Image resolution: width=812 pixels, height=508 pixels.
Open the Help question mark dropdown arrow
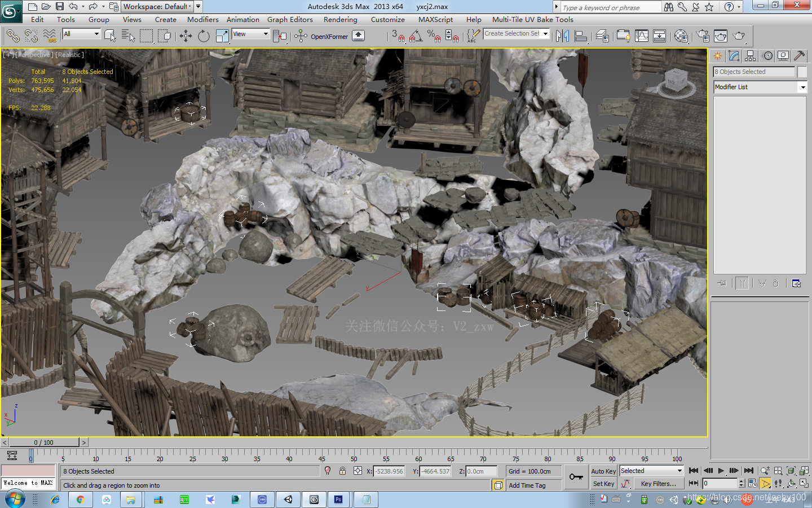tap(739, 7)
